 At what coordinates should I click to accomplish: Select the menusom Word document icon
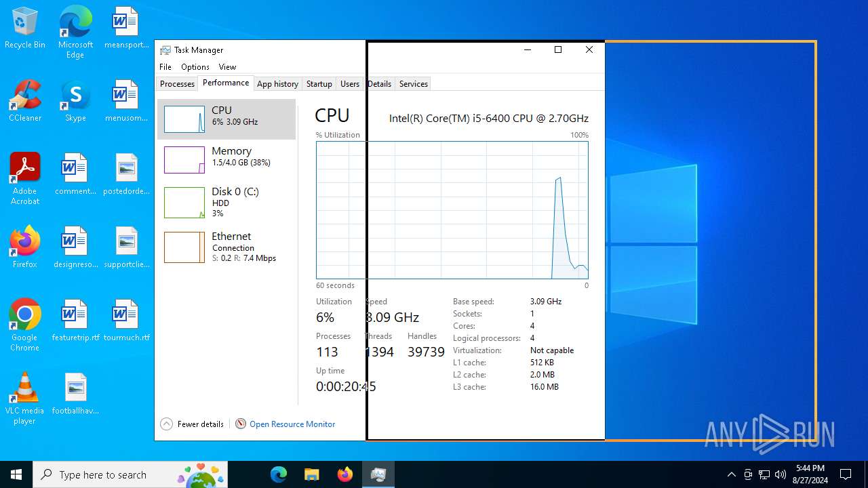click(126, 101)
